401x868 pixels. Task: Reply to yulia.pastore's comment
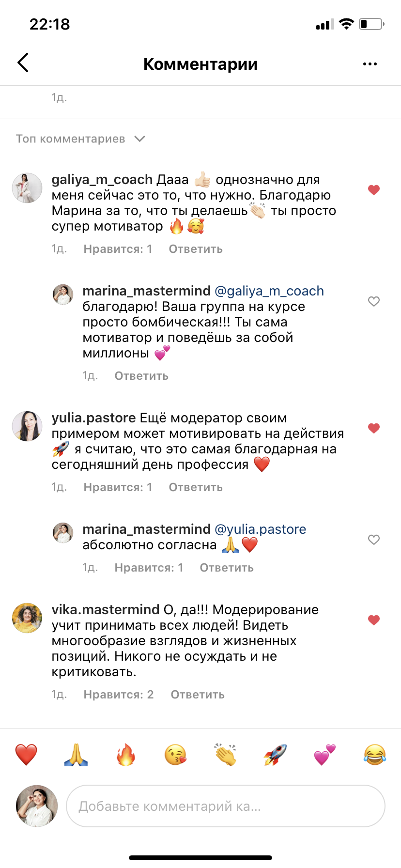[196, 487]
